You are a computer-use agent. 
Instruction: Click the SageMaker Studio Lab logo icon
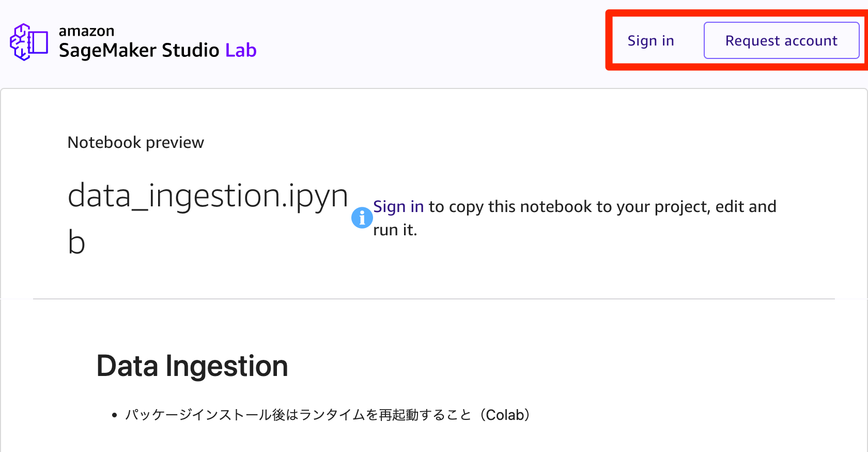29,42
